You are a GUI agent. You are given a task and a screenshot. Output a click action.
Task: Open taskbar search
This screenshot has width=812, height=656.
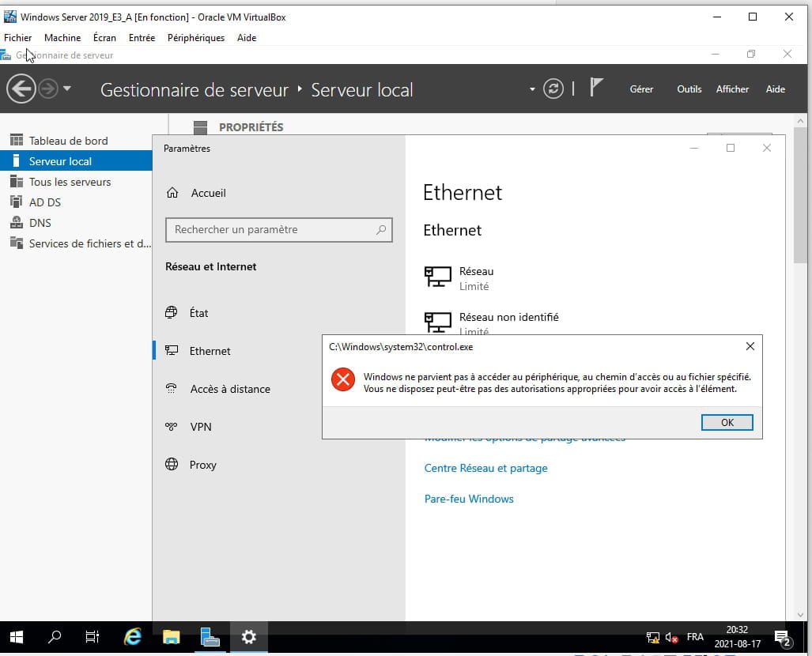coord(55,637)
